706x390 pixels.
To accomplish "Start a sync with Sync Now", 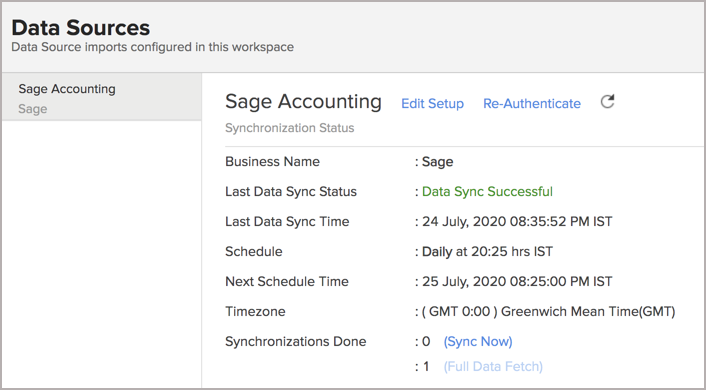I will pyautogui.click(x=478, y=341).
